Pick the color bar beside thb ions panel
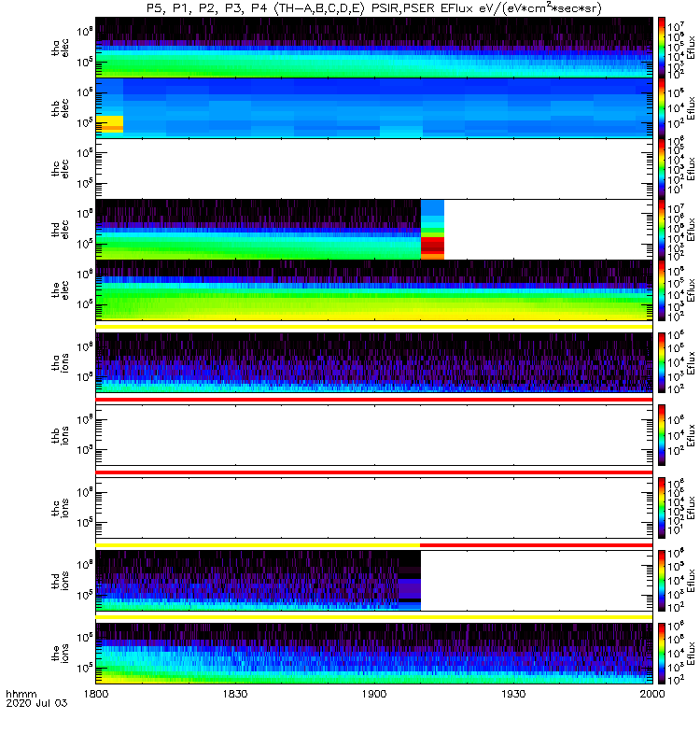The height and width of the screenshot is (747, 700). pos(662,435)
